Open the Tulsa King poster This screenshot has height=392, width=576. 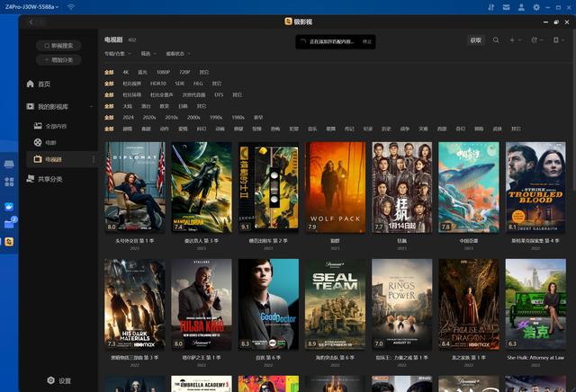tap(202, 304)
